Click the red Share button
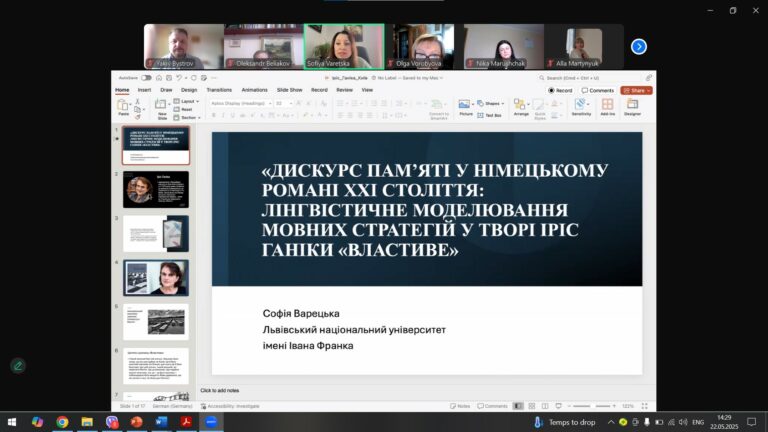 point(636,91)
